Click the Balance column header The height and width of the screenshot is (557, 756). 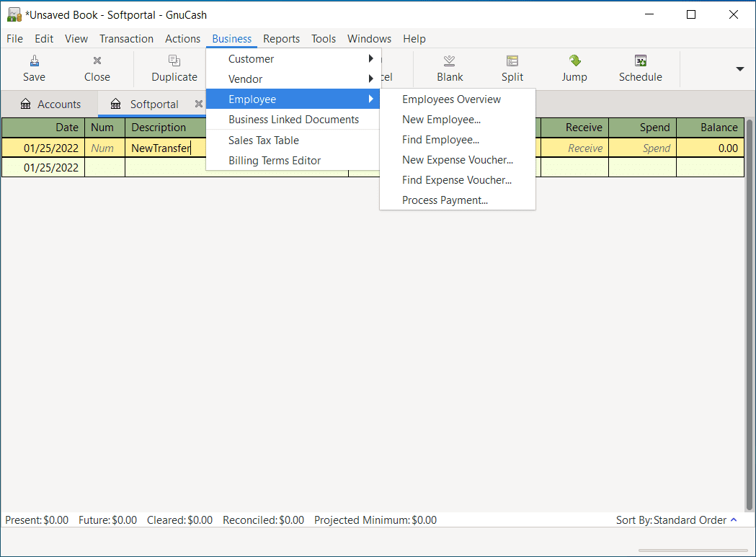click(x=710, y=128)
